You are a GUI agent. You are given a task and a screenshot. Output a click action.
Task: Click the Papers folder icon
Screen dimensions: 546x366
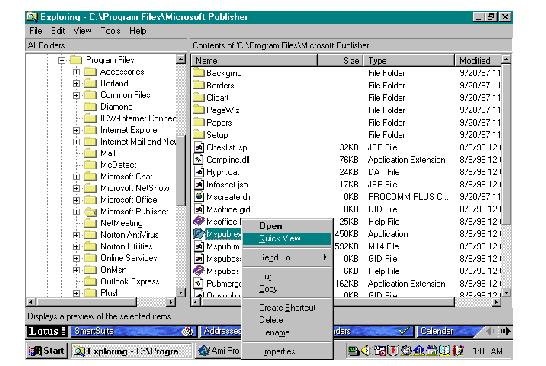(198, 122)
